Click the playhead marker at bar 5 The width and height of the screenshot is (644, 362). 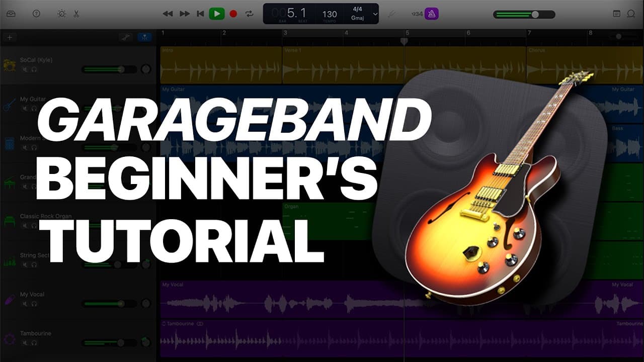tap(404, 41)
